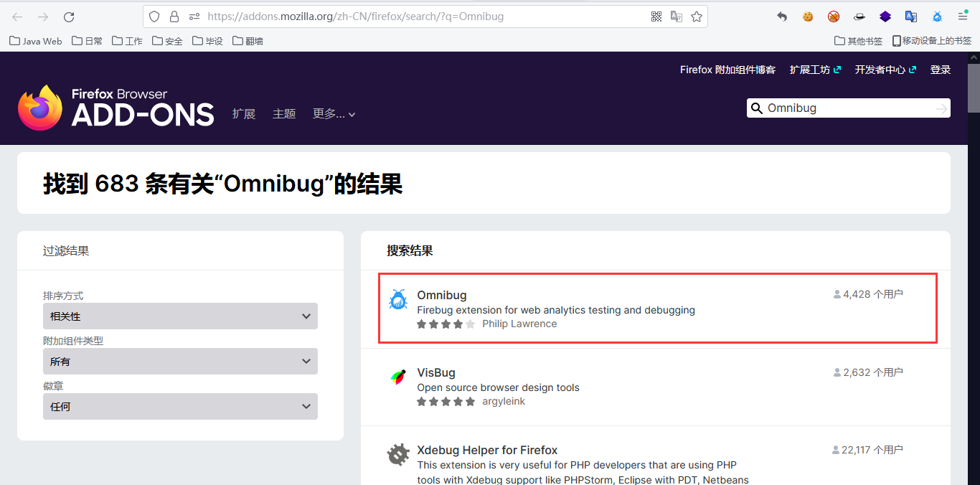Open 移动设备上的书签 folder
Image resolution: width=980 pixels, height=485 pixels.
(x=932, y=41)
